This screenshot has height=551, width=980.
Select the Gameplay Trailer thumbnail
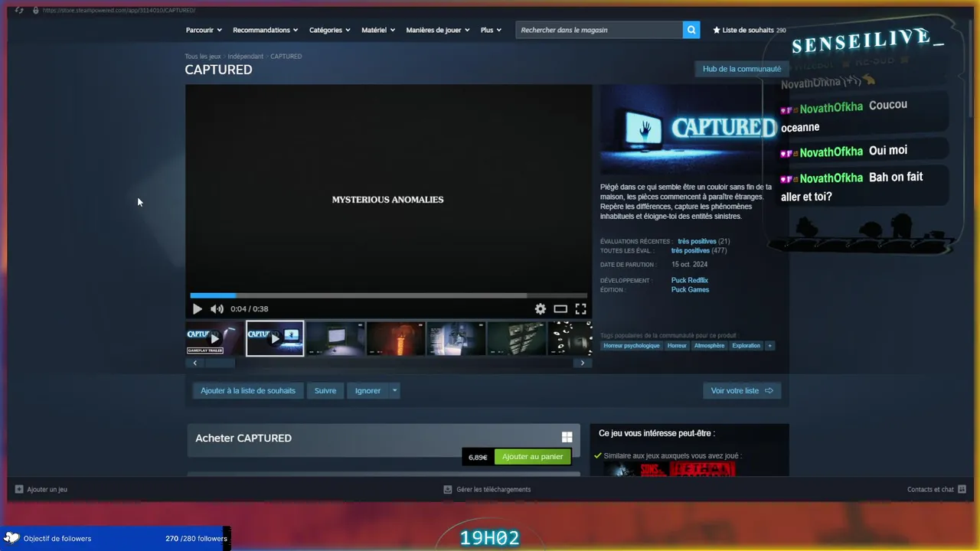[x=214, y=338]
